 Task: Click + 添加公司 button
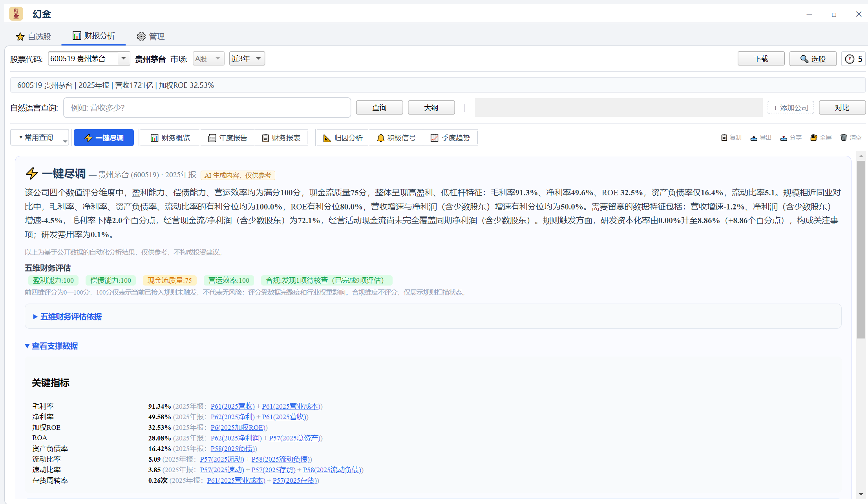coord(791,108)
